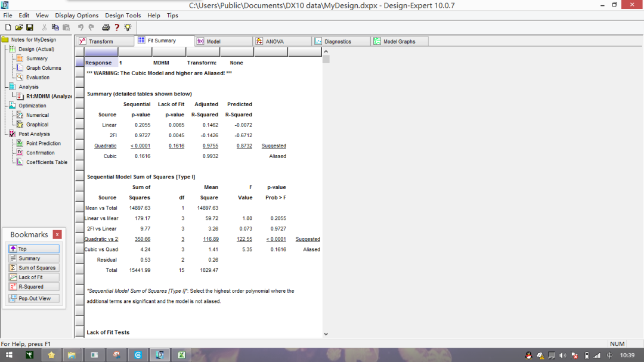Jump to R-Squared bookmark
The height and width of the screenshot is (362, 644).
[33, 286]
